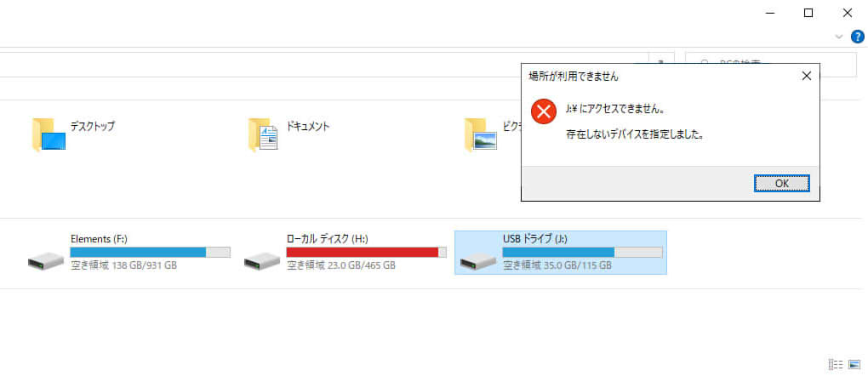Screen dimensions: 868x376
Task: Select the Elements (F:) drive icon
Action: [x=46, y=260]
